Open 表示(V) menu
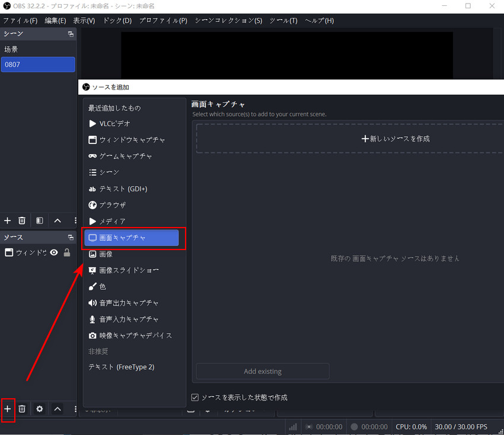The width and height of the screenshot is (504, 435). [x=84, y=21]
